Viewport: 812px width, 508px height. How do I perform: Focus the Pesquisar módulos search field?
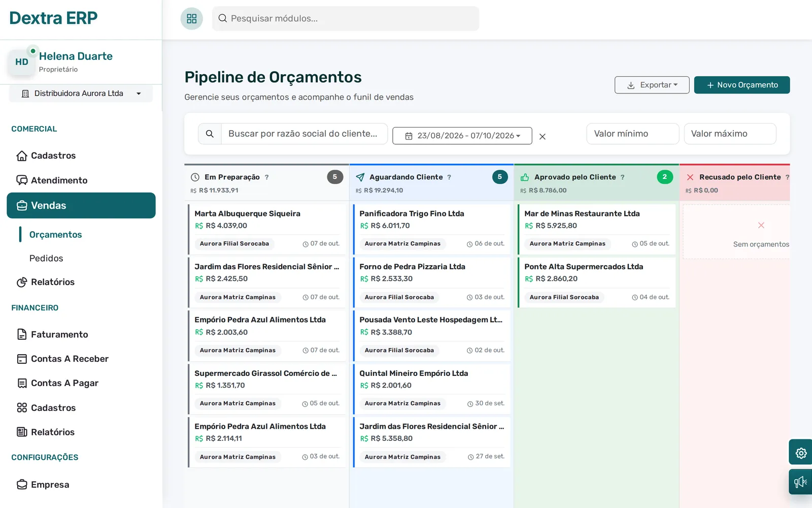(x=346, y=19)
